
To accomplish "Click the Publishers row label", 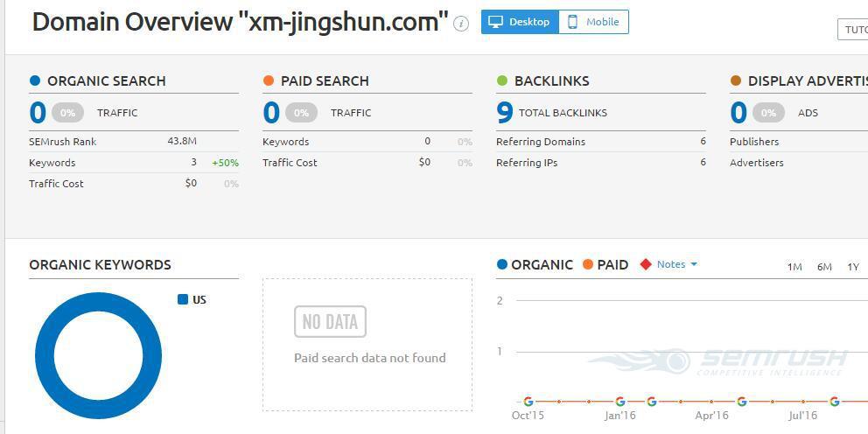I will pos(754,142).
